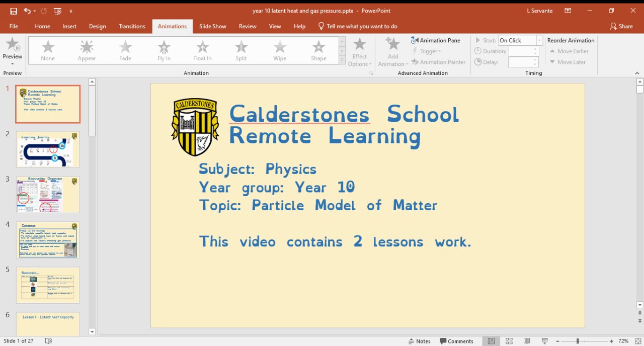This screenshot has width=644, height=346.
Task: Switch to Normal view icon
Action: pyautogui.click(x=491, y=341)
